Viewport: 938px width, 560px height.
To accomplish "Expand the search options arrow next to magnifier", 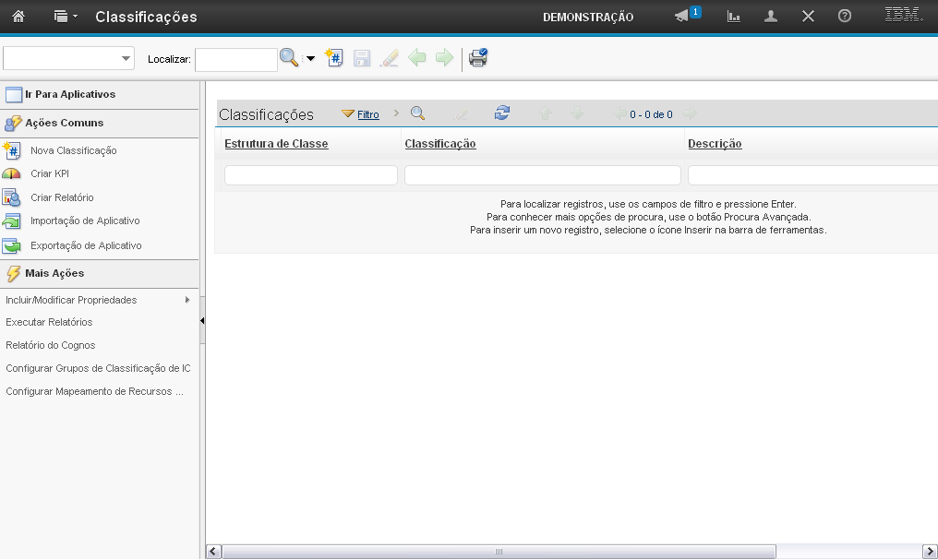I will coord(310,59).
